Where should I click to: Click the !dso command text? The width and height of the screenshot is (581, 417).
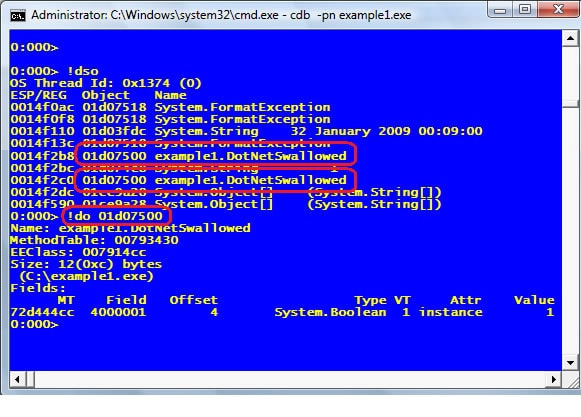coord(83,71)
